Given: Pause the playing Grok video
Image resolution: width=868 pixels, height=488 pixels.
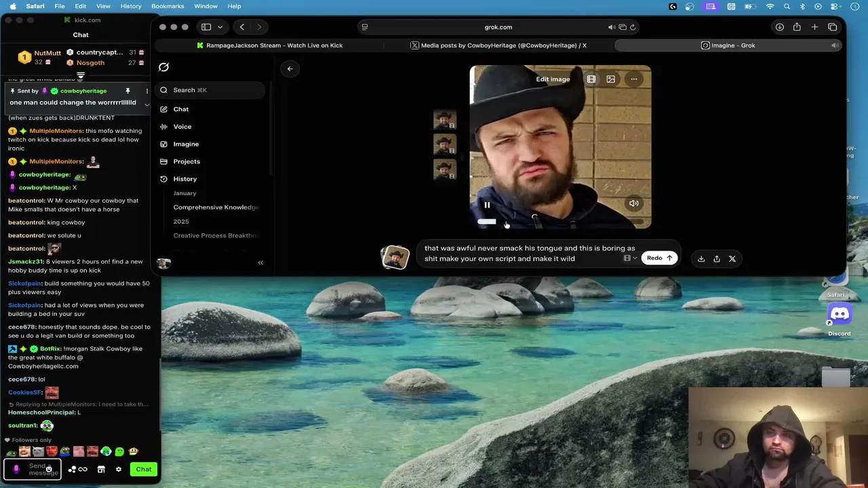Looking at the screenshot, I should pyautogui.click(x=487, y=205).
